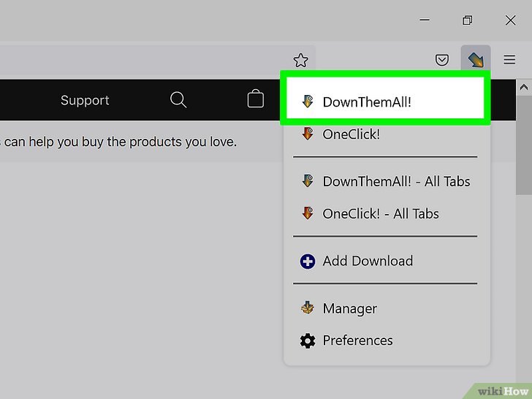Open Preferences from the extension menu
The width and height of the screenshot is (532, 399).
(x=357, y=341)
